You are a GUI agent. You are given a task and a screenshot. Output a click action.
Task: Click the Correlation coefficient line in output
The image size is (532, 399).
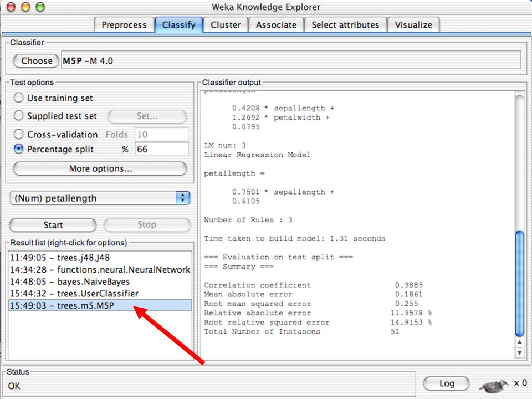tap(314, 285)
